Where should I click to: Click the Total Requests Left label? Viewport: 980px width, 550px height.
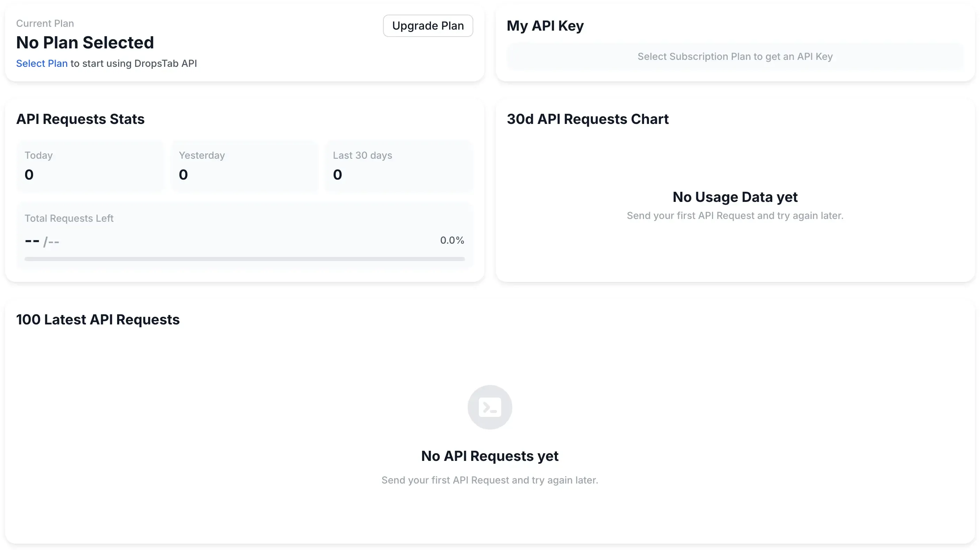(69, 218)
